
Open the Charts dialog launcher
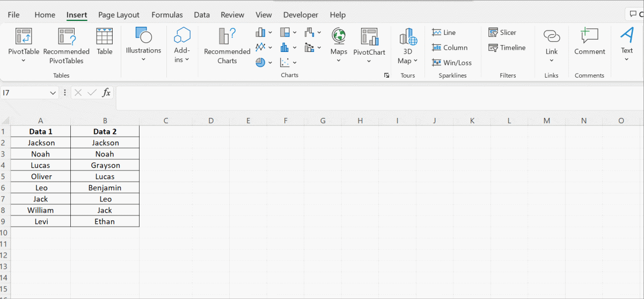pyautogui.click(x=386, y=76)
